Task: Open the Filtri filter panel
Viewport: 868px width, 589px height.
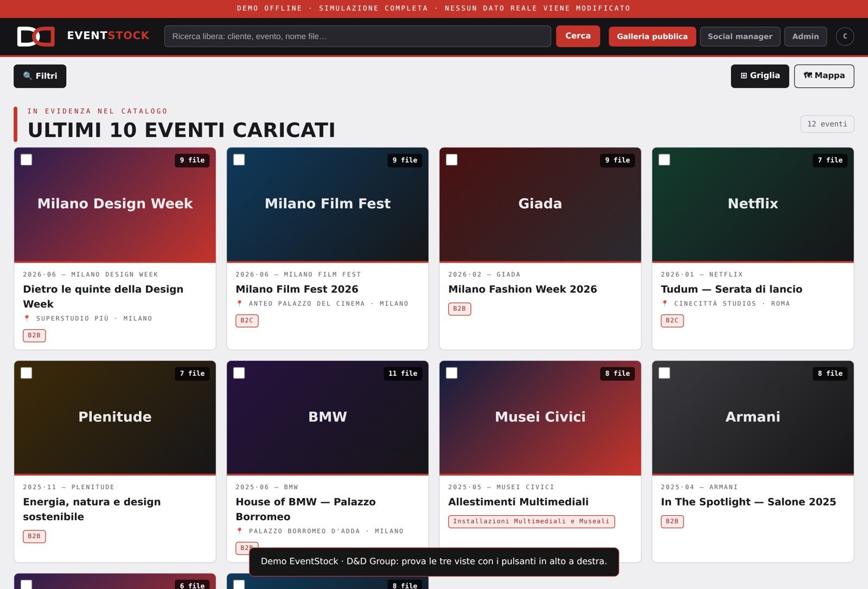Action: (40, 76)
